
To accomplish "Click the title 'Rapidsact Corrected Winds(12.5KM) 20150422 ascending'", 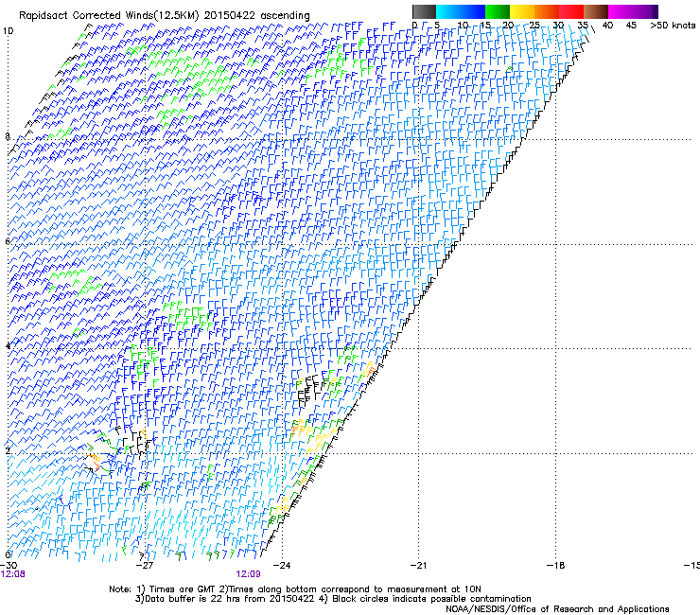I will (165, 16).
